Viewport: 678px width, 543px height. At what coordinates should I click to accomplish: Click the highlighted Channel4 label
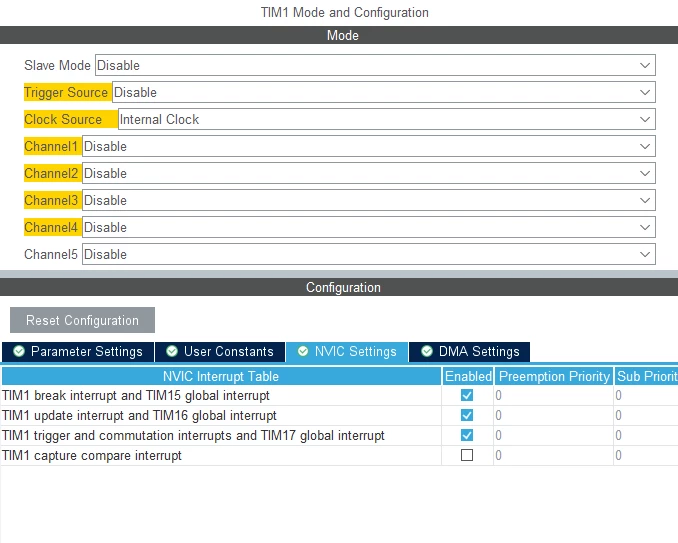(x=51, y=227)
